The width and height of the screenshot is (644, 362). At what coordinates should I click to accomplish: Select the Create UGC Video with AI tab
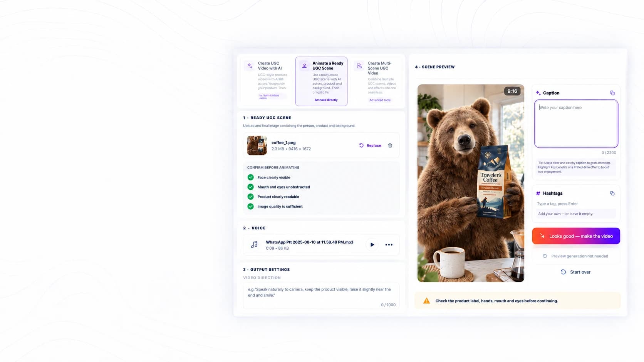[x=266, y=81]
